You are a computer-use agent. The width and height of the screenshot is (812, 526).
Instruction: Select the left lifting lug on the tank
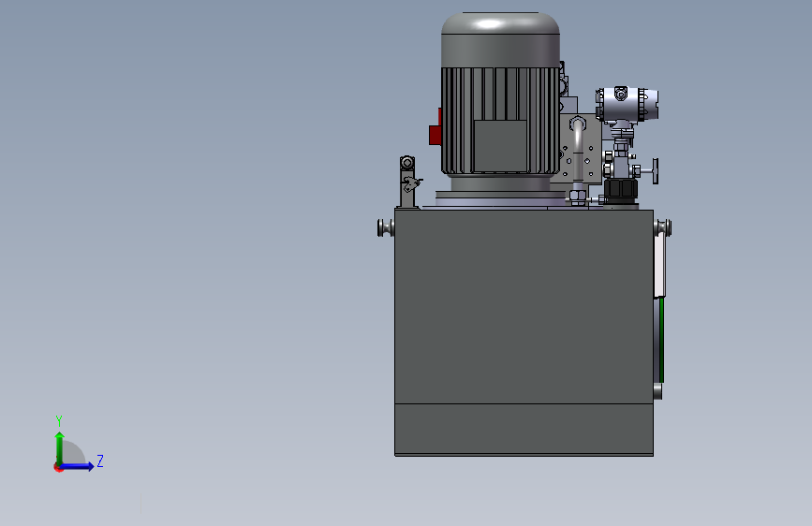point(386,227)
